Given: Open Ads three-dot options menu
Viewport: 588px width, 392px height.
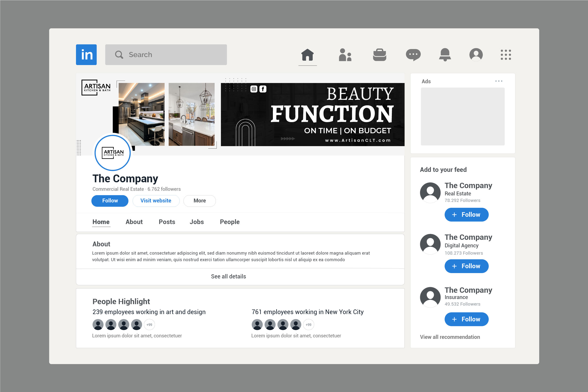Looking at the screenshot, I should [499, 81].
